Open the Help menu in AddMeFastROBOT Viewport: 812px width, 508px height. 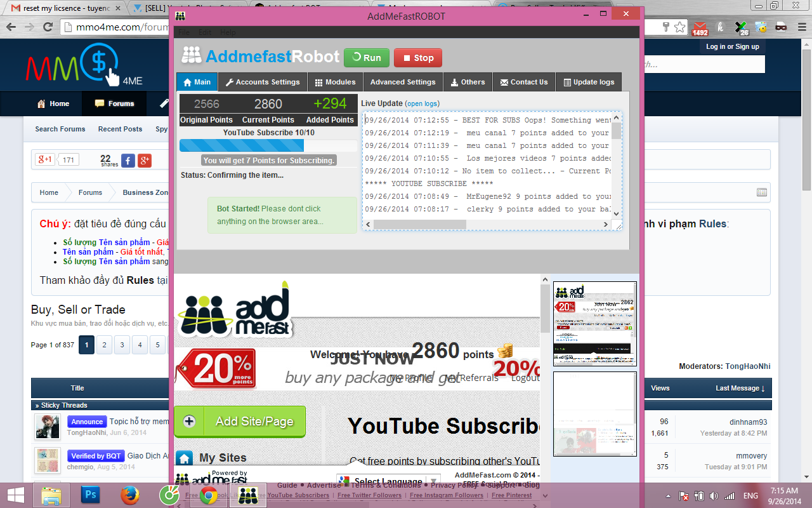[228, 32]
